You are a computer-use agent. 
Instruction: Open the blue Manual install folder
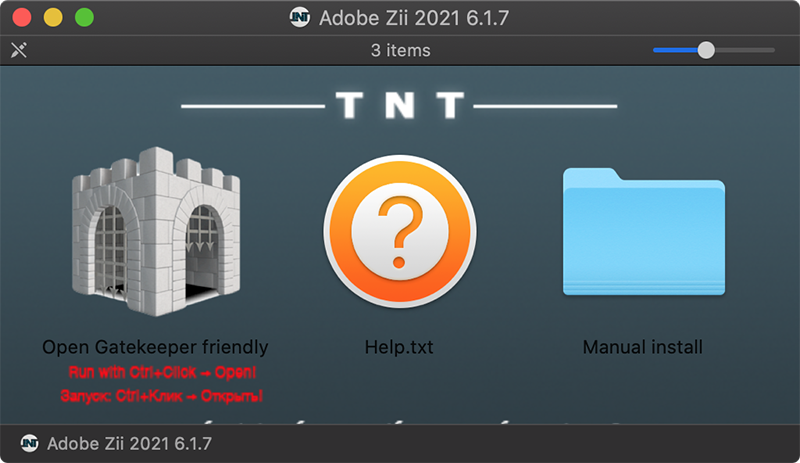[644, 231]
